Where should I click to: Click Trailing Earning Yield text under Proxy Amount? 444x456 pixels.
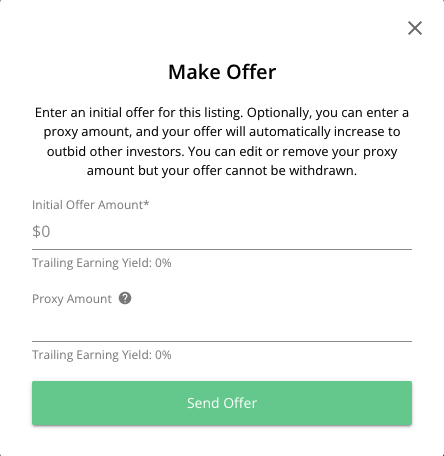[x=102, y=355]
